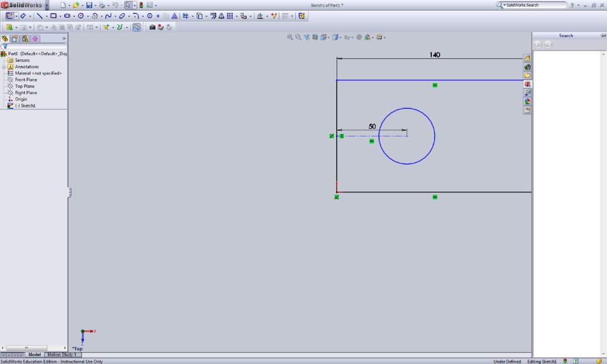
Task: Click the Zoom to Fit icon
Action: [x=290, y=37]
